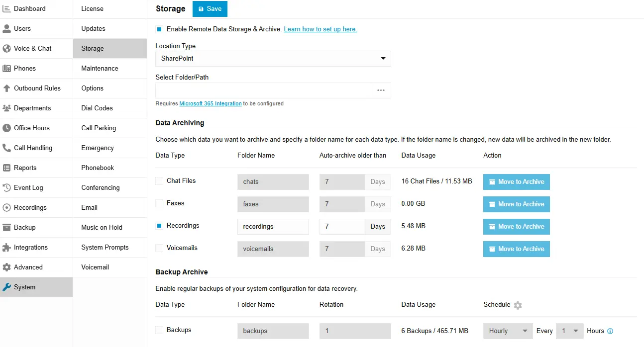Open the Location Type SharePoint dropdown
The width and height of the screenshot is (644, 347).
[273, 58]
